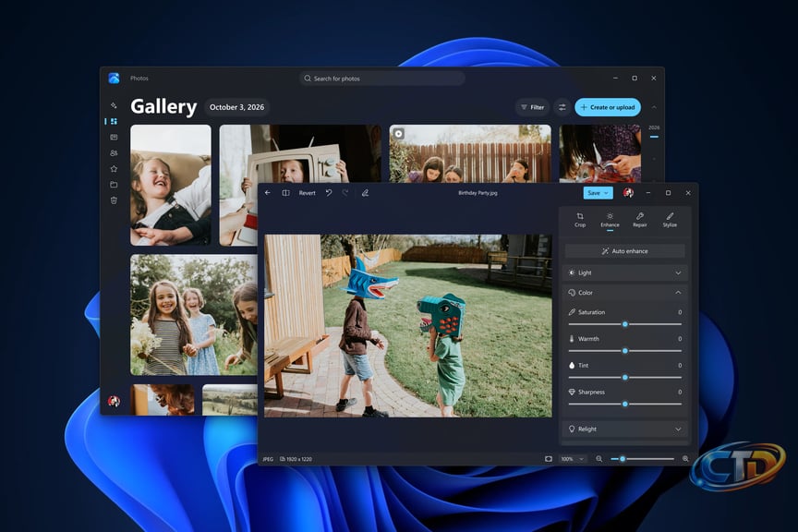The height and width of the screenshot is (532, 798).
Task: Open the laughing girl on couch thumbnail
Action: click(x=171, y=186)
